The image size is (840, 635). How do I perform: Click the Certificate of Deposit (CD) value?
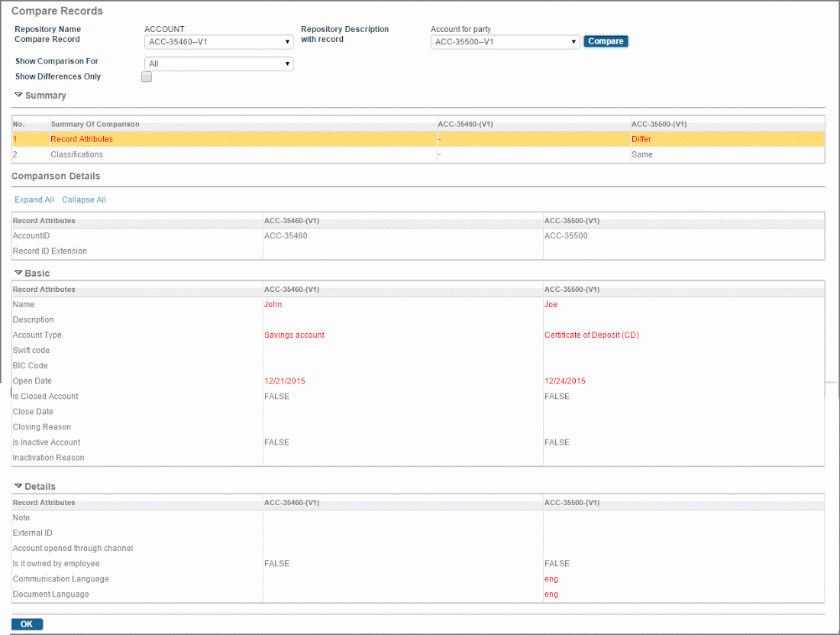(591, 335)
